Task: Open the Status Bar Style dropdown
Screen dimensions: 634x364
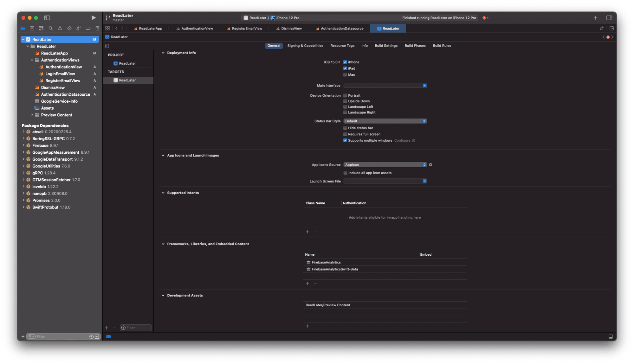Action: tap(385, 121)
